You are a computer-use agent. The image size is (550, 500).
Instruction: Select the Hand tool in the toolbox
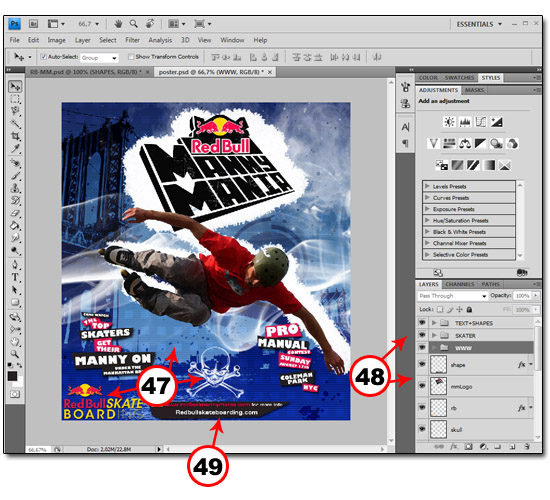click(15, 341)
